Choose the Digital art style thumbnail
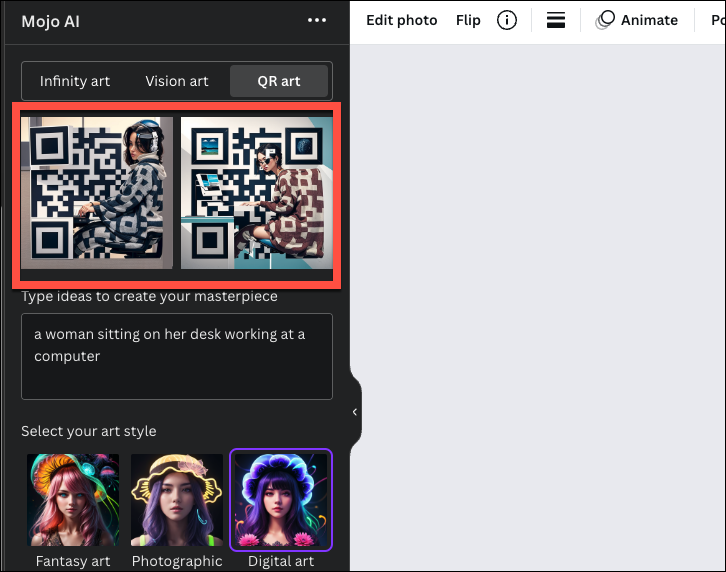Image resolution: width=726 pixels, height=572 pixels. (x=281, y=499)
